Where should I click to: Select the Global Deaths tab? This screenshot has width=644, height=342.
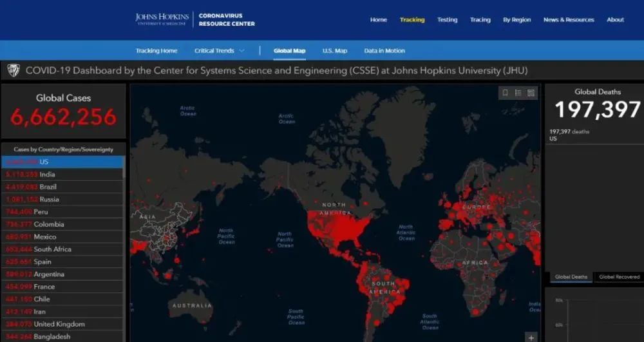[x=571, y=277]
